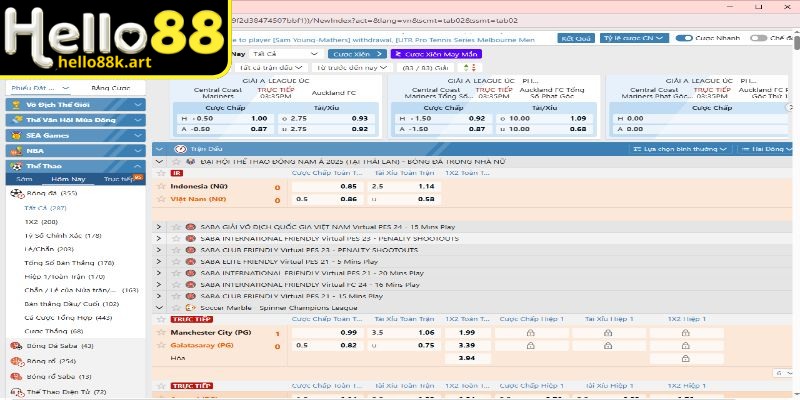Viewport: 800px width, 400px height.
Task: Switch to the Hôm Nay tab
Action: point(69,179)
